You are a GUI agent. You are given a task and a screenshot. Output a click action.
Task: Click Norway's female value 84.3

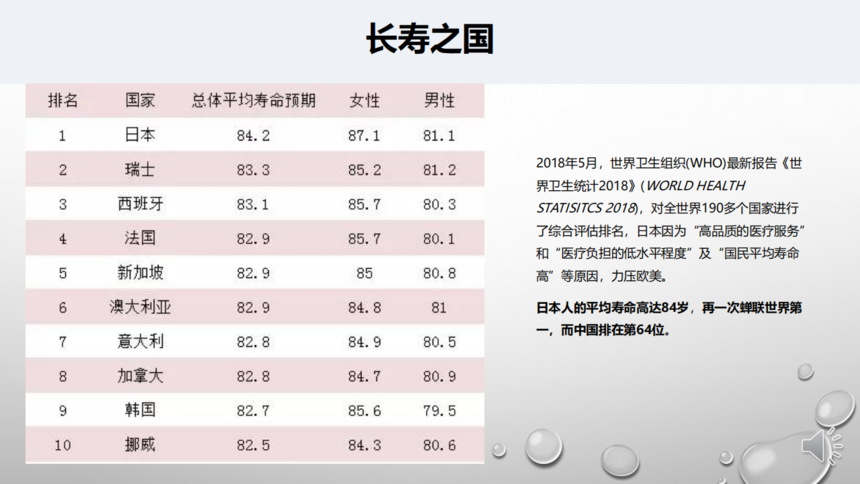tap(364, 446)
